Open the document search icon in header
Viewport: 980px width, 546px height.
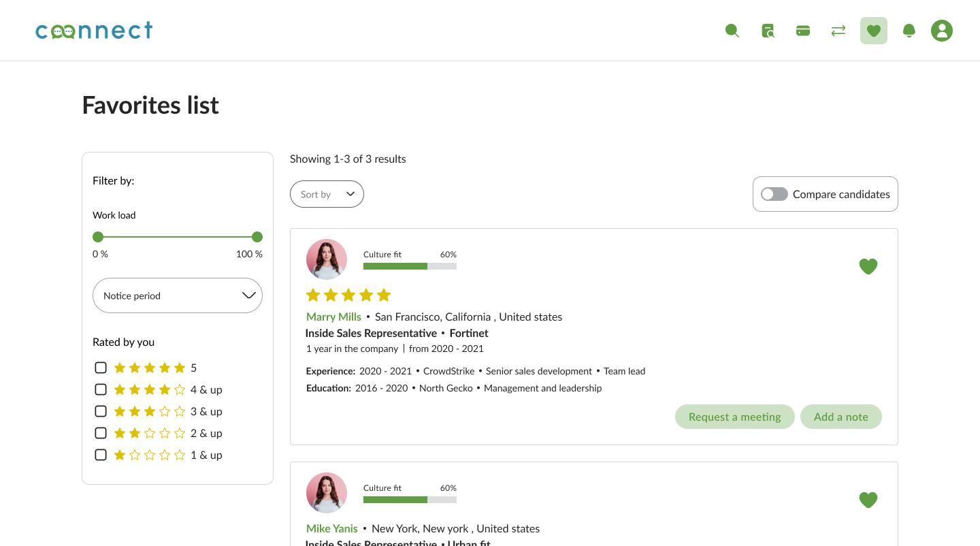768,31
